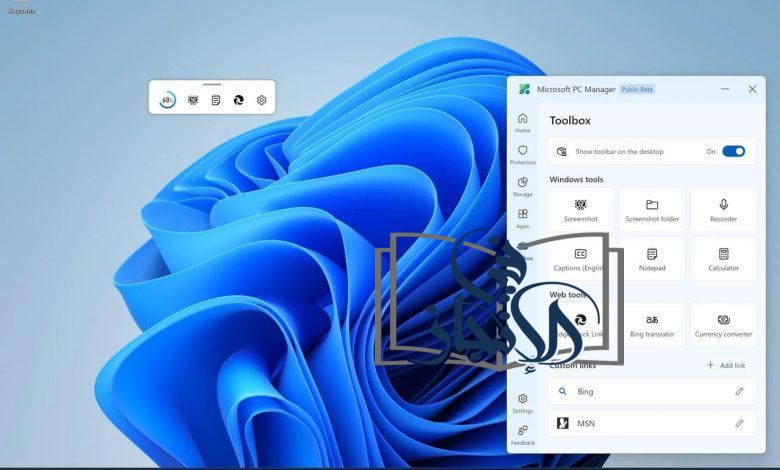The image size is (780, 470).
Task: Open the Apps section in the sidebar
Action: 522,219
